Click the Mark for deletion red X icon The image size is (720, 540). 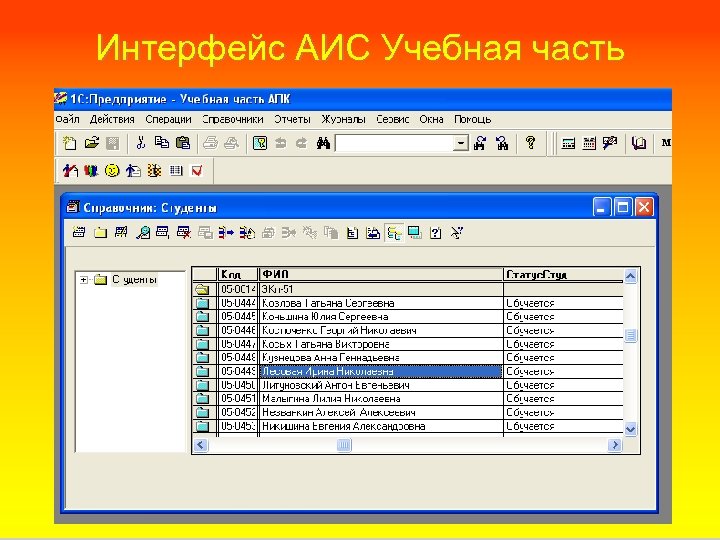184,233
